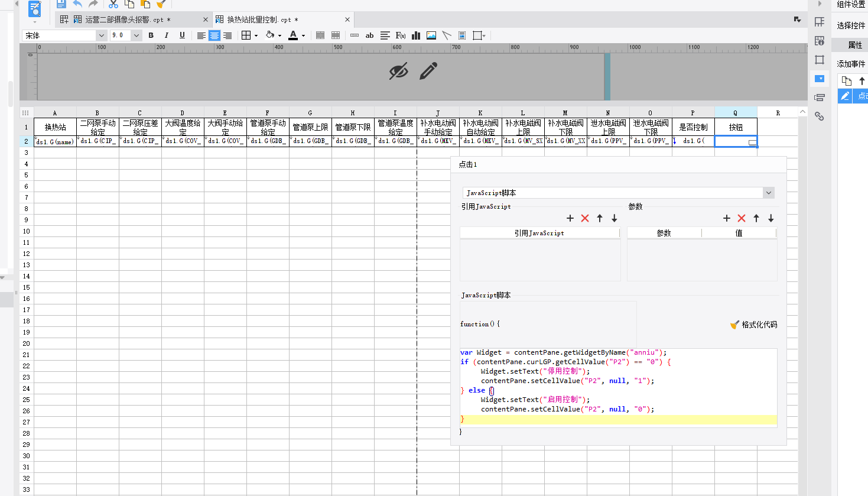The image size is (868, 496).
Task: Close the 换热站批量控制.cpt tab
Action: (347, 20)
